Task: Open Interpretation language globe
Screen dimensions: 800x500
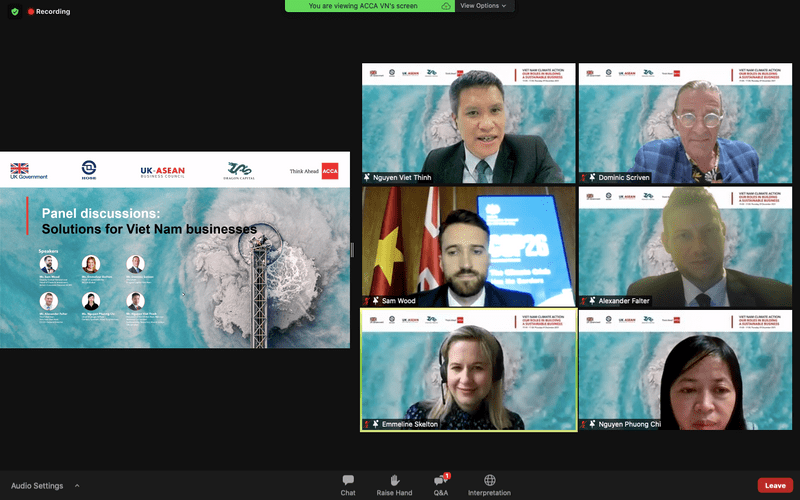Action: pos(489,485)
